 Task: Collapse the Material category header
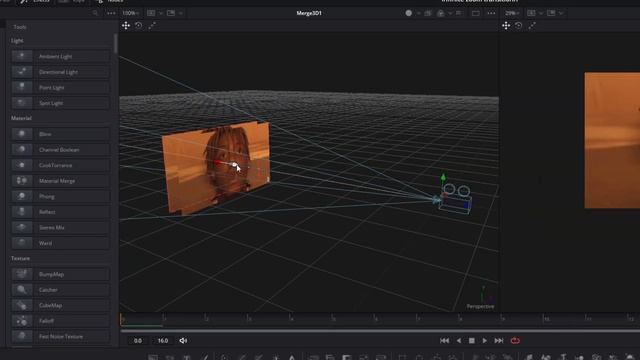pos(21,118)
